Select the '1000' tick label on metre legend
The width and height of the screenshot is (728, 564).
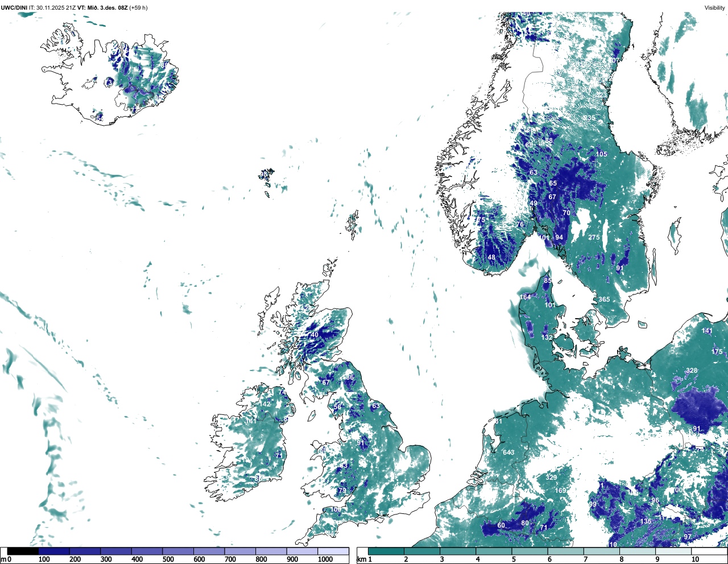[x=325, y=559]
